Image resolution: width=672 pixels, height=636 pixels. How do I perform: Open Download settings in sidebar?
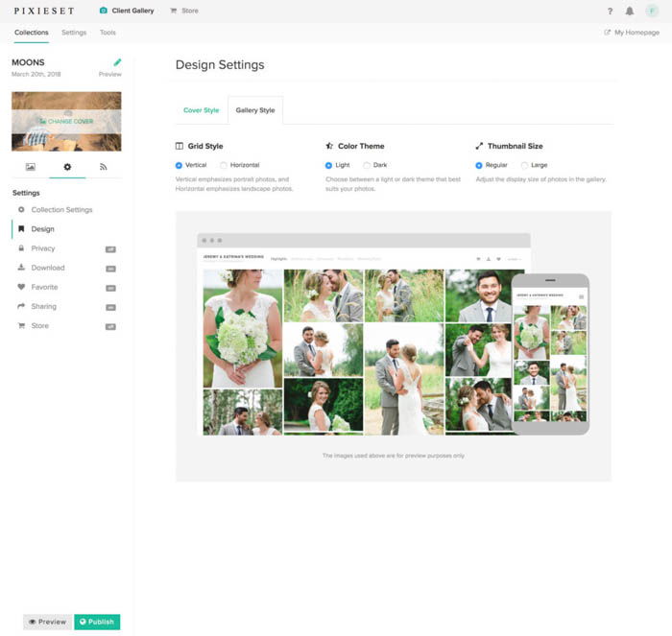pos(48,268)
